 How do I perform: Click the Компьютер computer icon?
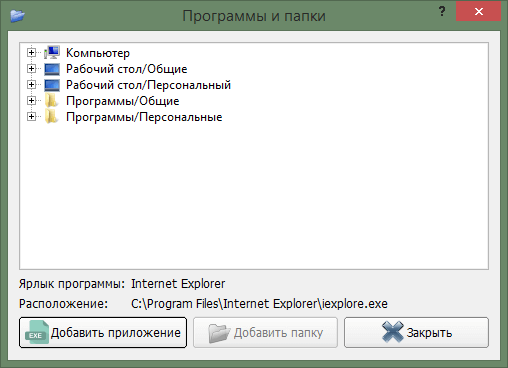click(52, 52)
